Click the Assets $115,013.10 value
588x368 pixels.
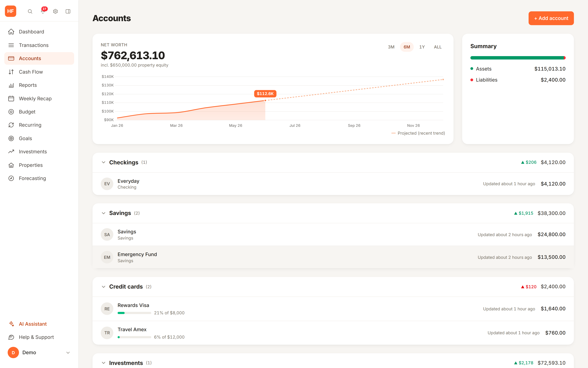[x=550, y=69]
